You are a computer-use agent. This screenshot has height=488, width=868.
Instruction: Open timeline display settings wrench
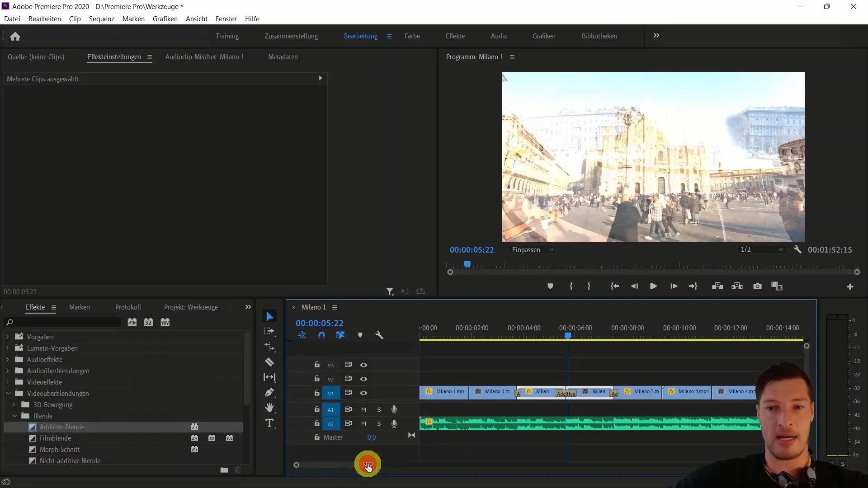click(379, 335)
